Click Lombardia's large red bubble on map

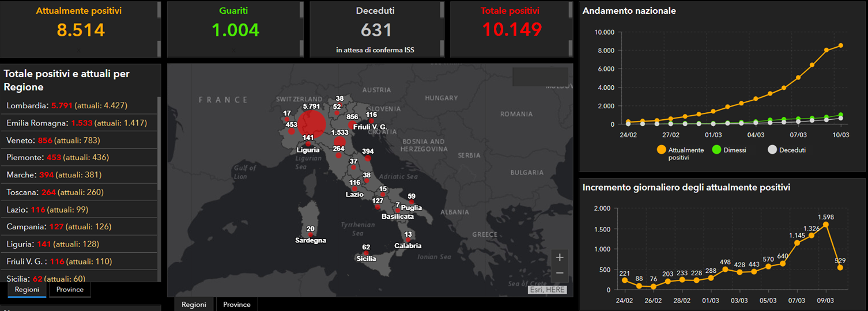(311, 124)
